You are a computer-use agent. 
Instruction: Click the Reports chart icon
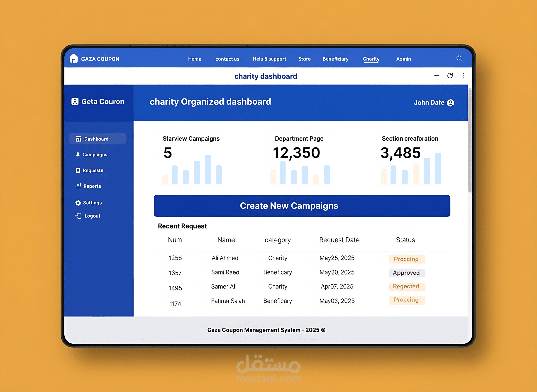[x=78, y=186]
